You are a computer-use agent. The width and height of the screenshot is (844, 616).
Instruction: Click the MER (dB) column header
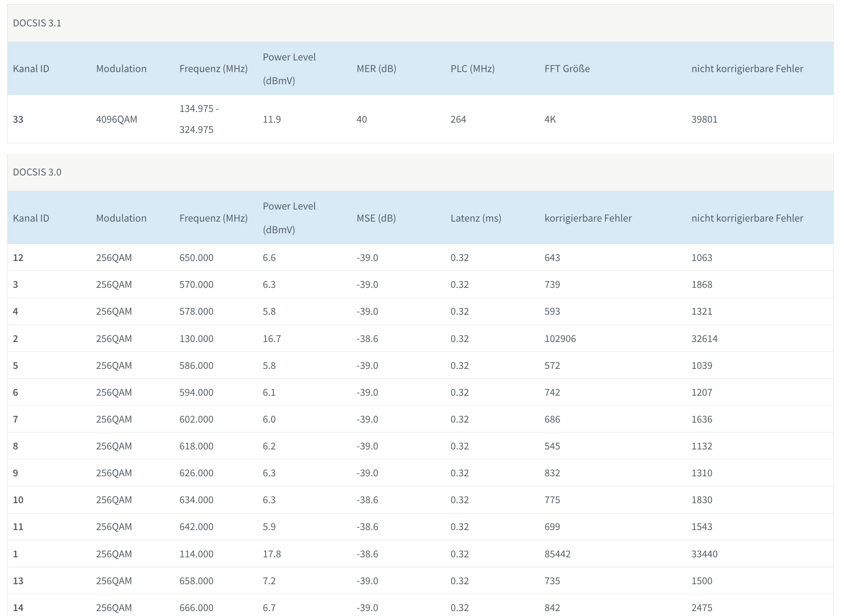376,69
